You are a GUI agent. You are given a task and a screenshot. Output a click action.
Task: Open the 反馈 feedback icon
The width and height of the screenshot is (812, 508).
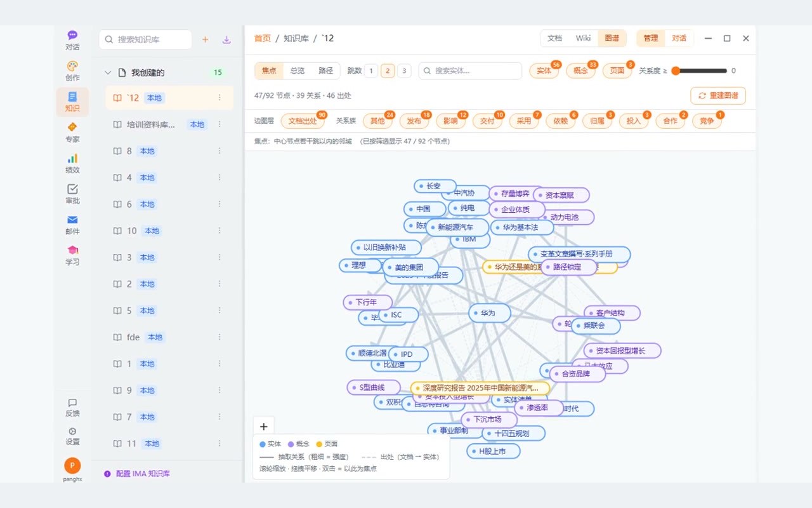coord(72,408)
